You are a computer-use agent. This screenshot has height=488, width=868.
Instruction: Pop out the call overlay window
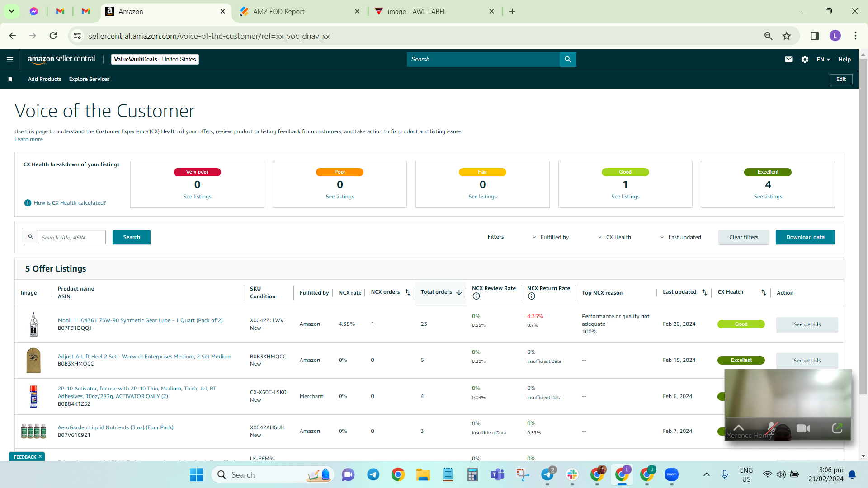pos(837,428)
